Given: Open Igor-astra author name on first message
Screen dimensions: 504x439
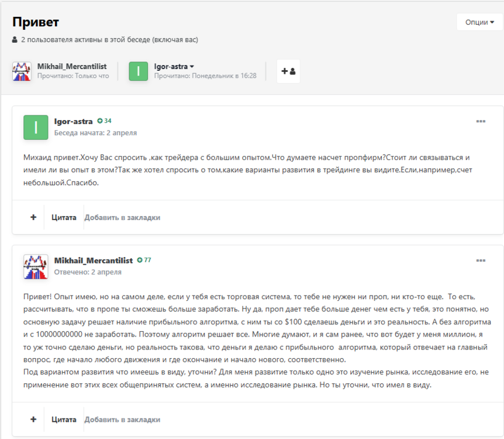Looking at the screenshot, I should click(x=73, y=121).
